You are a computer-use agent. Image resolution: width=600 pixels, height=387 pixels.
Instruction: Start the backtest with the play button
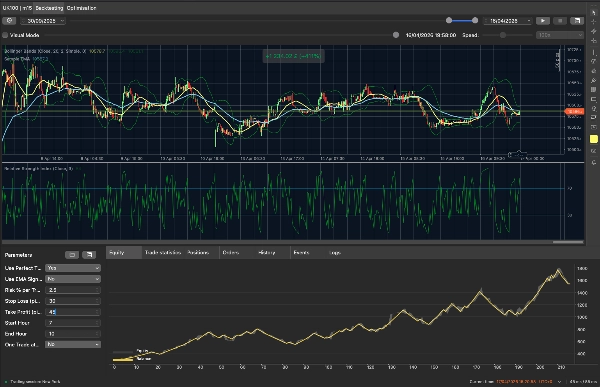click(x=543, y=21)
